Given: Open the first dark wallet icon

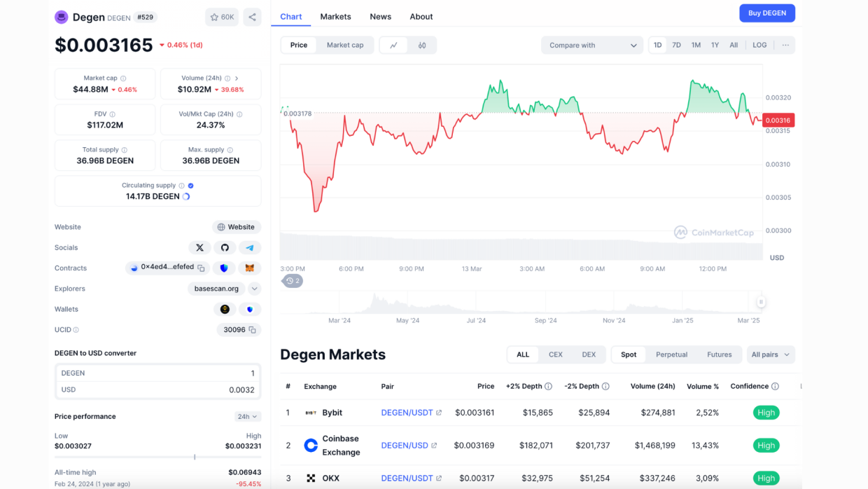Looking at the screenshot, I should tap(225, 309).
